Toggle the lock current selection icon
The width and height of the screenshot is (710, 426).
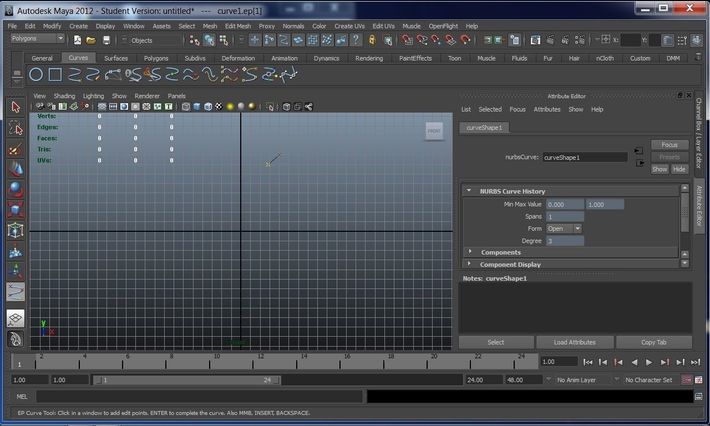click(372, 40)
